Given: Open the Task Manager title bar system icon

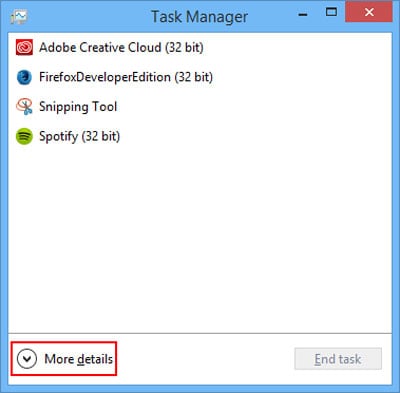Looking at the screenshot, I should [19, 16].
